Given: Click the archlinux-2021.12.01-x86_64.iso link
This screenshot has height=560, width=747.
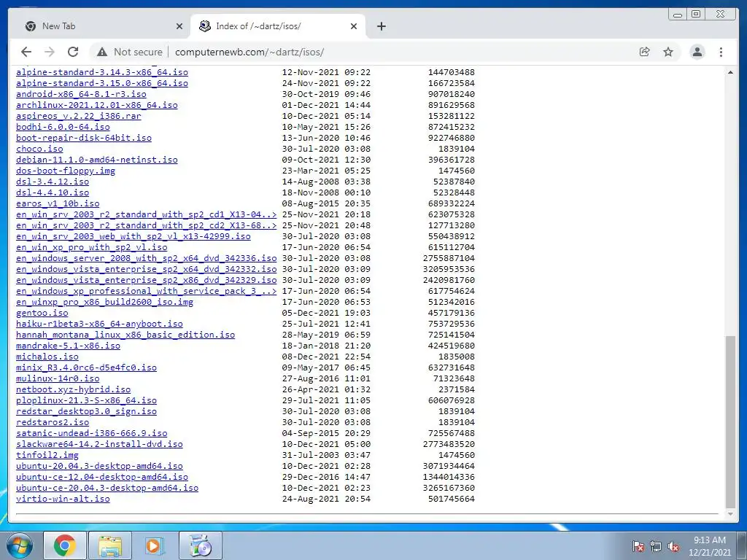Looking at the screenshot, I should pos(97,105).
